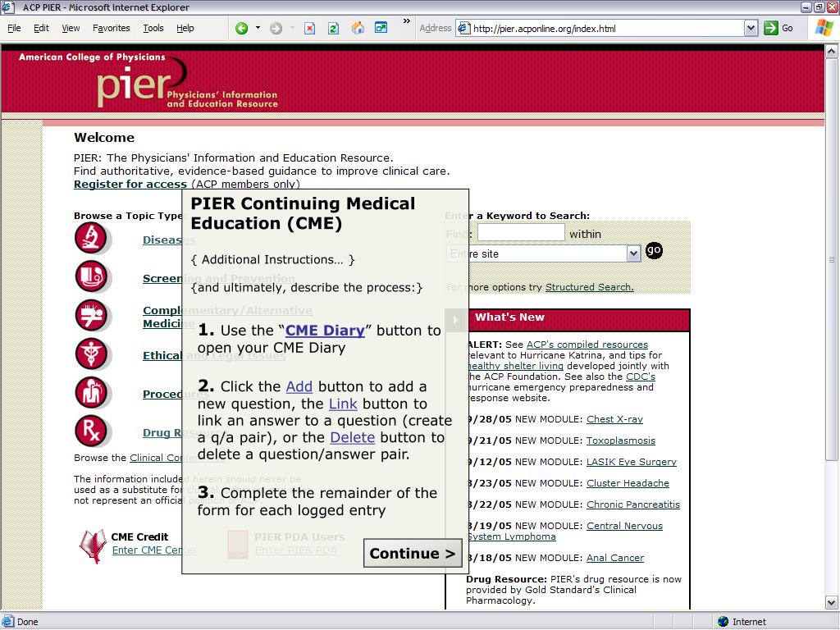Open the Tools menu

(x=153, y=29)
